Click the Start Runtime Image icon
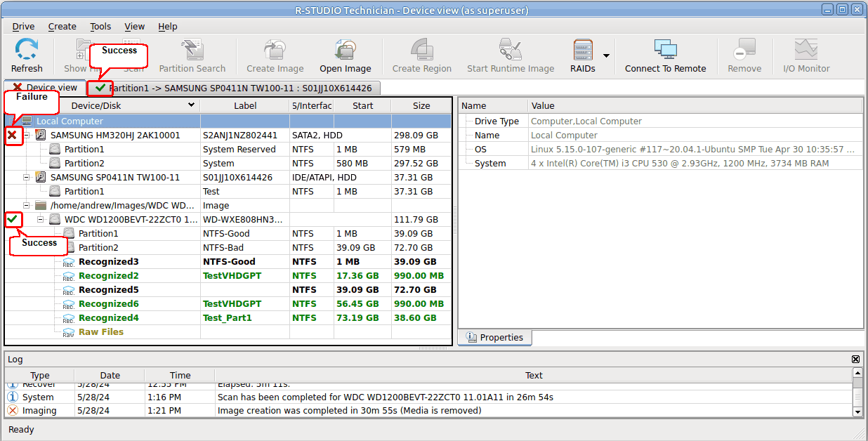The width and height of the screenshot is (868, 441). [511, 50]
